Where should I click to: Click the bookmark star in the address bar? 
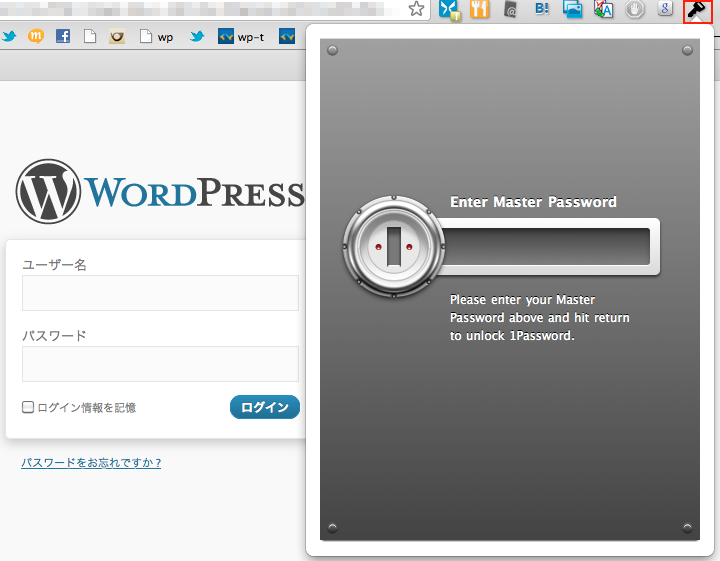416,8
